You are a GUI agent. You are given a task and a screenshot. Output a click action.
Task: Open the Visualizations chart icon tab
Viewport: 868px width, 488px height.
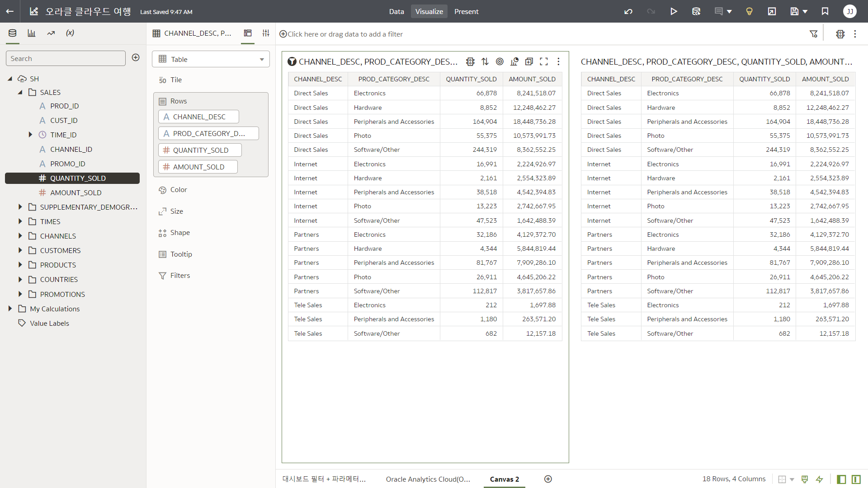point(32,33)
